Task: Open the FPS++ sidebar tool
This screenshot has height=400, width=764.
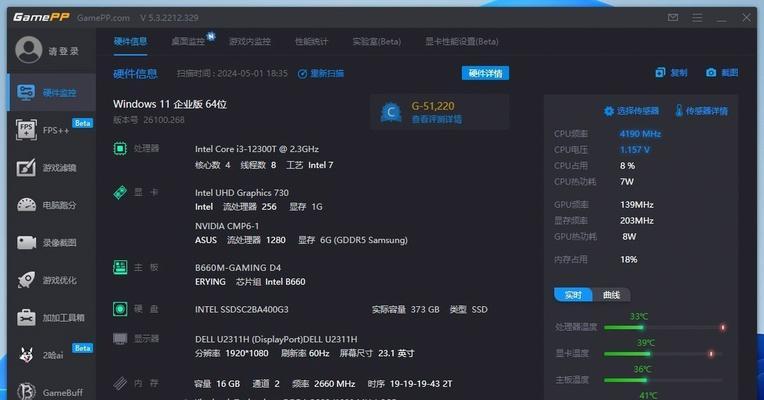Action: (52, 130)
